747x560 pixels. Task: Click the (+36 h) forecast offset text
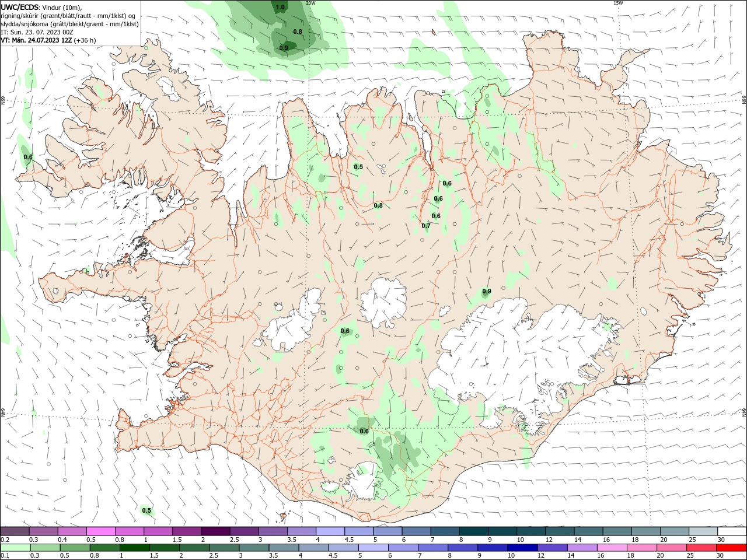85,40
